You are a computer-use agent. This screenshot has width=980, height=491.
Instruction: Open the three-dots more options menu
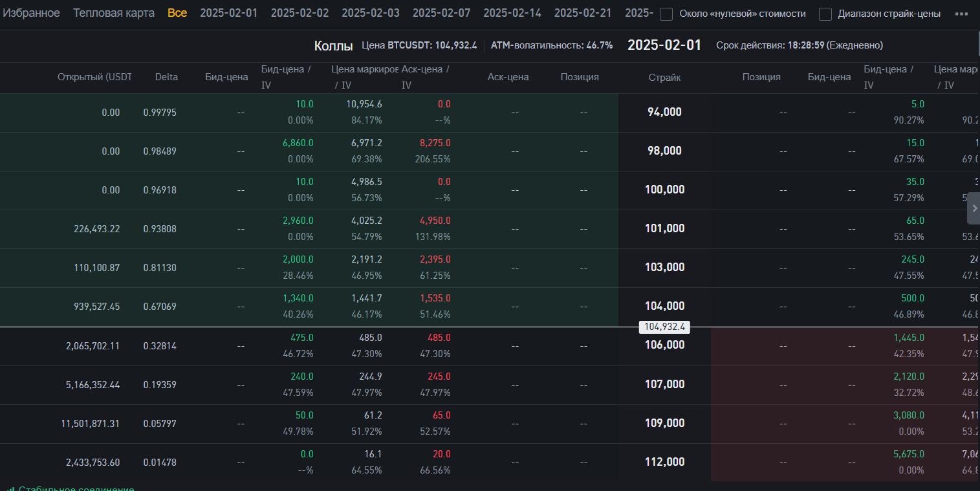click(961, 14)
